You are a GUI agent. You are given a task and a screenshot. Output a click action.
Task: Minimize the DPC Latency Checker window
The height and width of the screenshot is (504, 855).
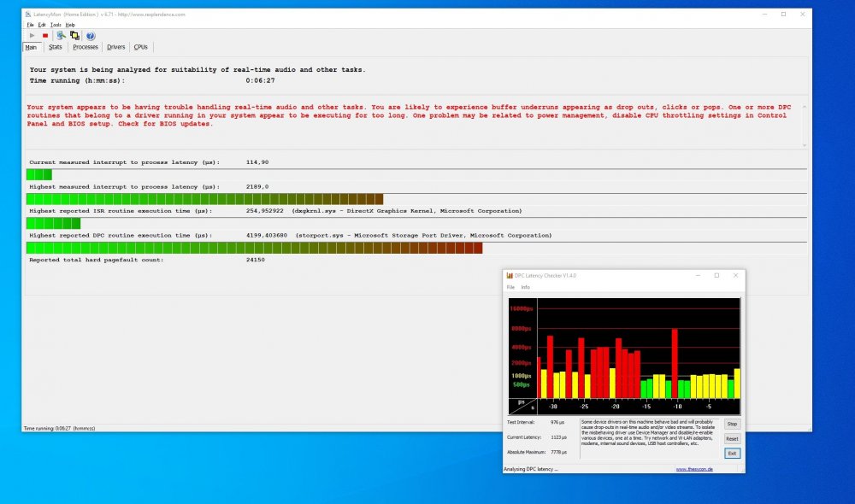698,276
